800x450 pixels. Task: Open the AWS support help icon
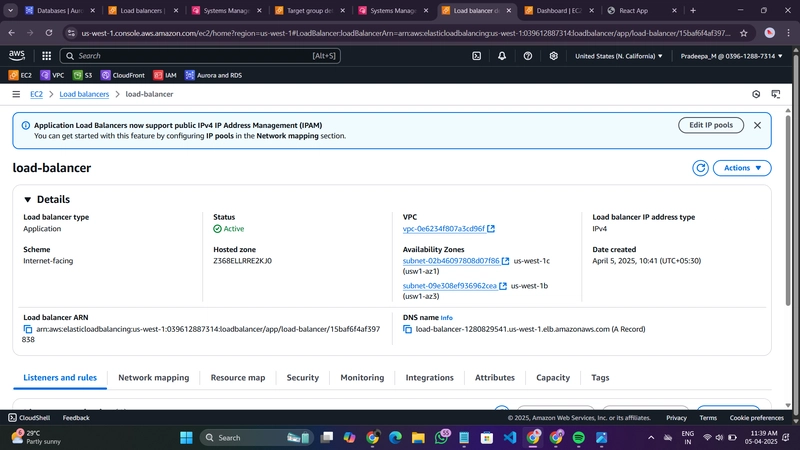(x=528, y=56)
